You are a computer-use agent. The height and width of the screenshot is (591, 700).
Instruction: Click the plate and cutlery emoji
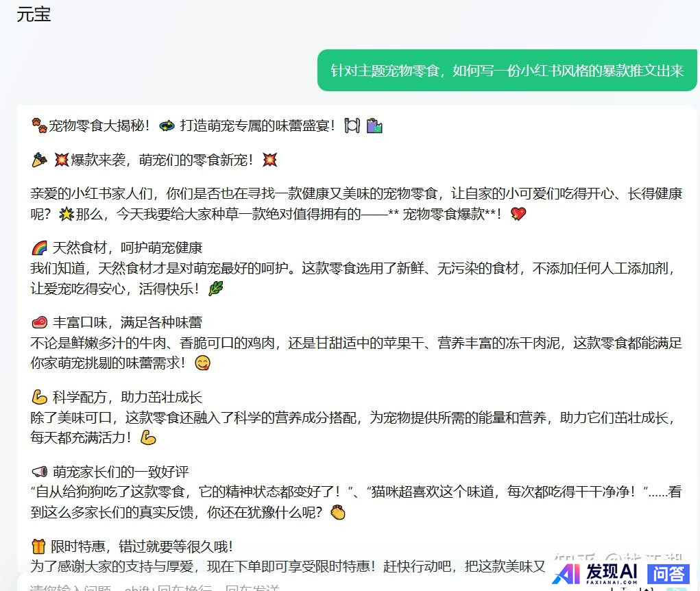click(x=352, y=125)
